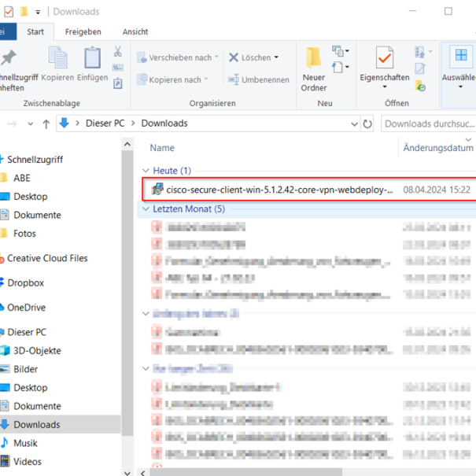Select the cisco-secure-client installer file
The width and height of the screenshot is (476, 476).
[x=279, y=190]
